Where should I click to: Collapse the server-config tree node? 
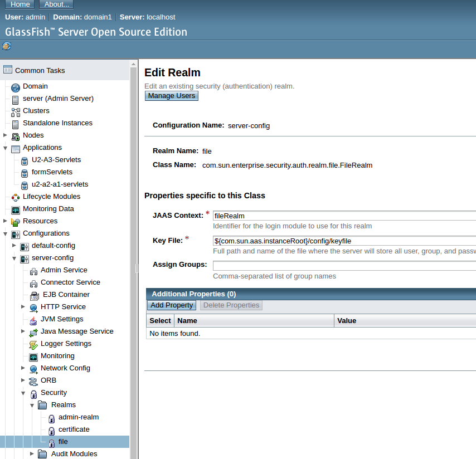tap(14, 258)
